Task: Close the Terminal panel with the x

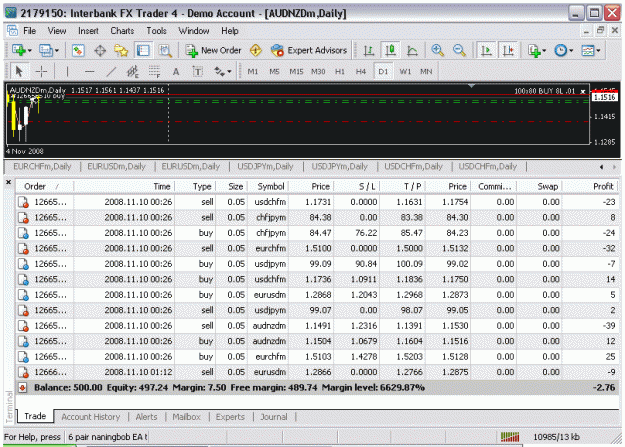Action: click(x=8, y=182)
